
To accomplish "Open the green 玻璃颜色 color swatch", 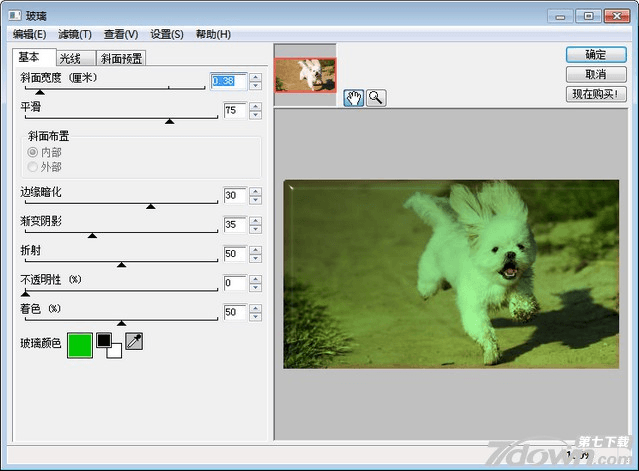I will (x=79, y=344).
